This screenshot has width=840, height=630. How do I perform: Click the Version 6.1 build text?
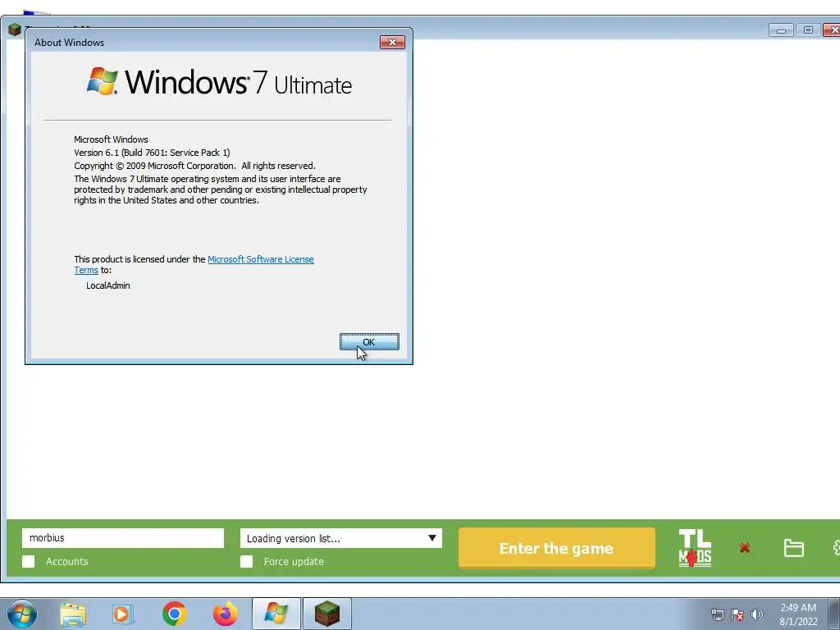click(x=152, y=153)
